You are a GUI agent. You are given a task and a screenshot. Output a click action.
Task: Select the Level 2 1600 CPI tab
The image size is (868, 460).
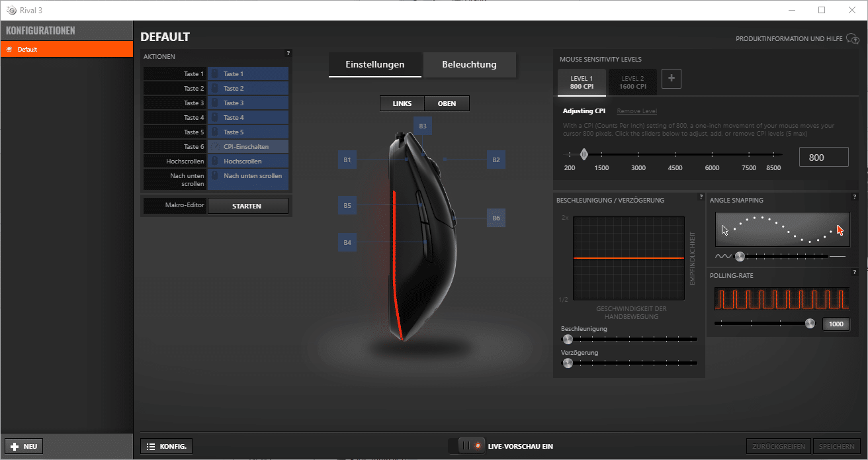(x=632, y=82)
